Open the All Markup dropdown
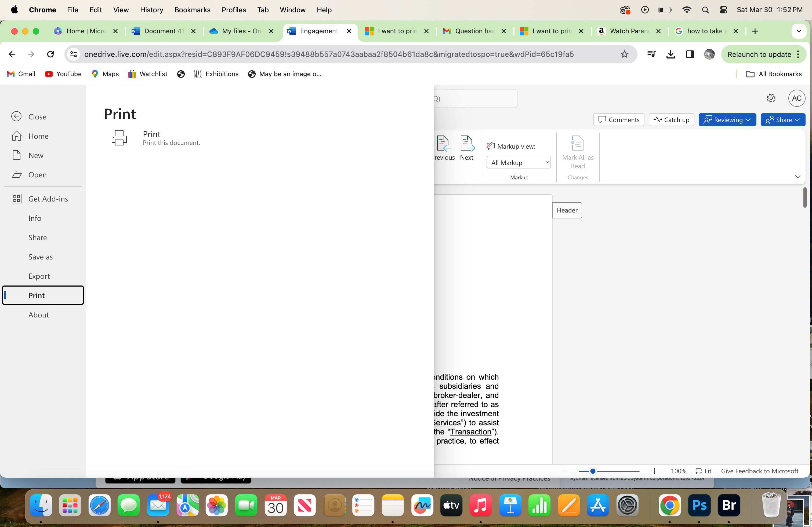Viewport: 812px width, 527px height. coord(518,163)
